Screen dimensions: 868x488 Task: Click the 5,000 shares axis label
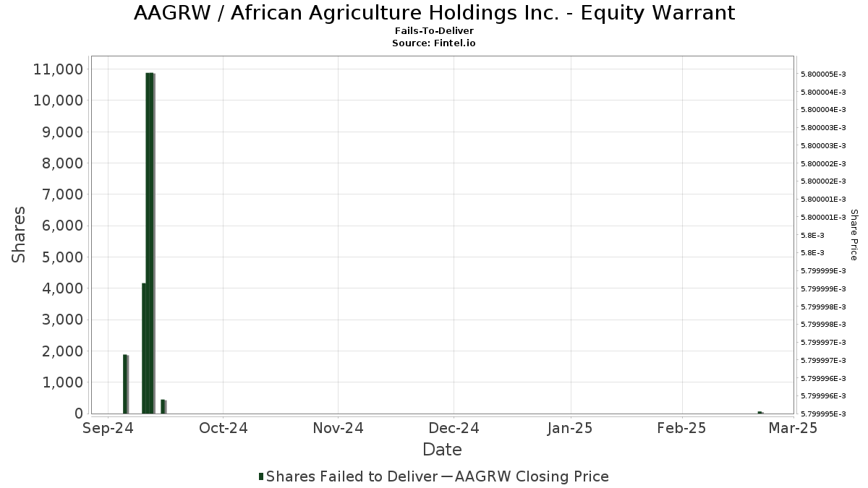(59, 257)
